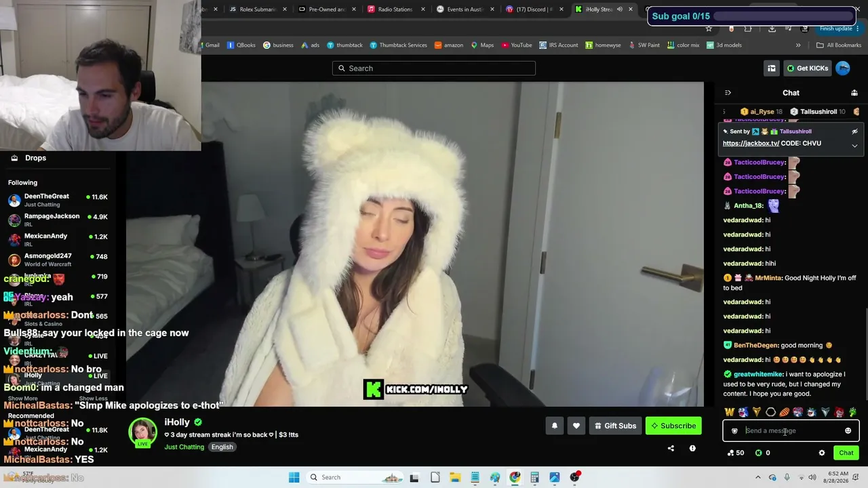This screenshot has height=488, width=868.
Task: Open Asmongold247 channel in Following list
Action: click(x=58, y=260)
